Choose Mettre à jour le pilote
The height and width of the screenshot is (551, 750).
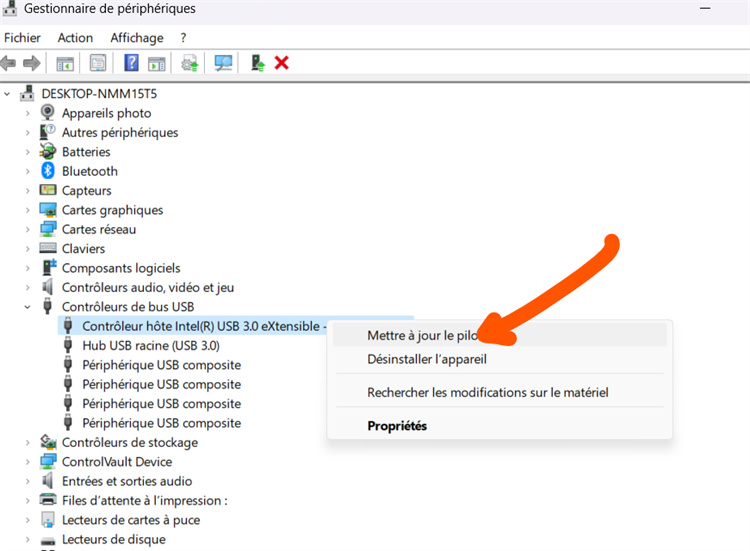[x=499, y=335]
